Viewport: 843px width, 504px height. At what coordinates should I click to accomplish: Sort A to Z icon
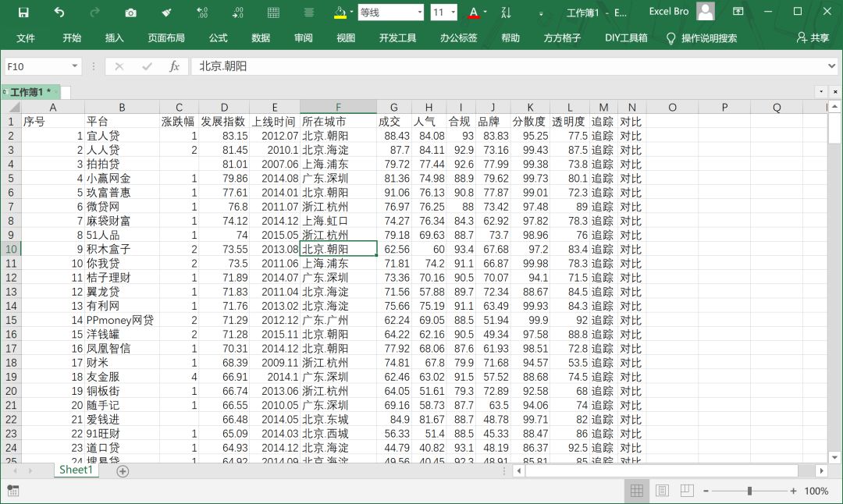click(x=506, y=12)
